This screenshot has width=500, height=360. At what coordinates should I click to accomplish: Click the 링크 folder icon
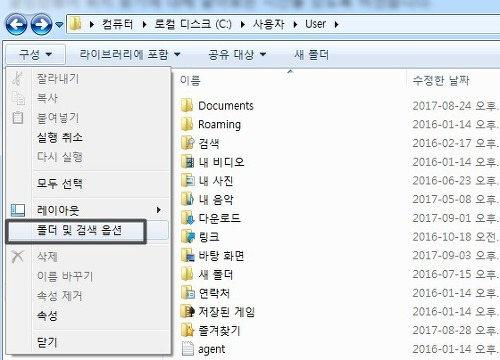tap(188, 237)
